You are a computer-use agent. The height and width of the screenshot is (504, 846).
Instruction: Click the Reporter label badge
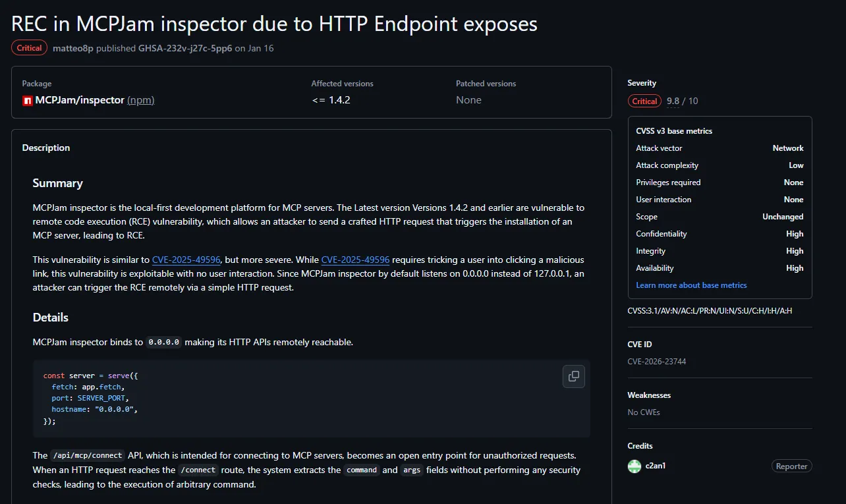[x=791, y=466]
